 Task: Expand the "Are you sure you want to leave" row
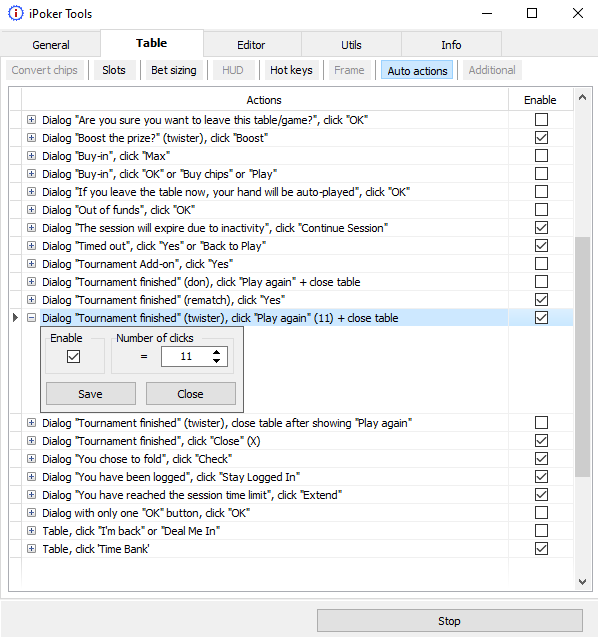pos(31,120)
